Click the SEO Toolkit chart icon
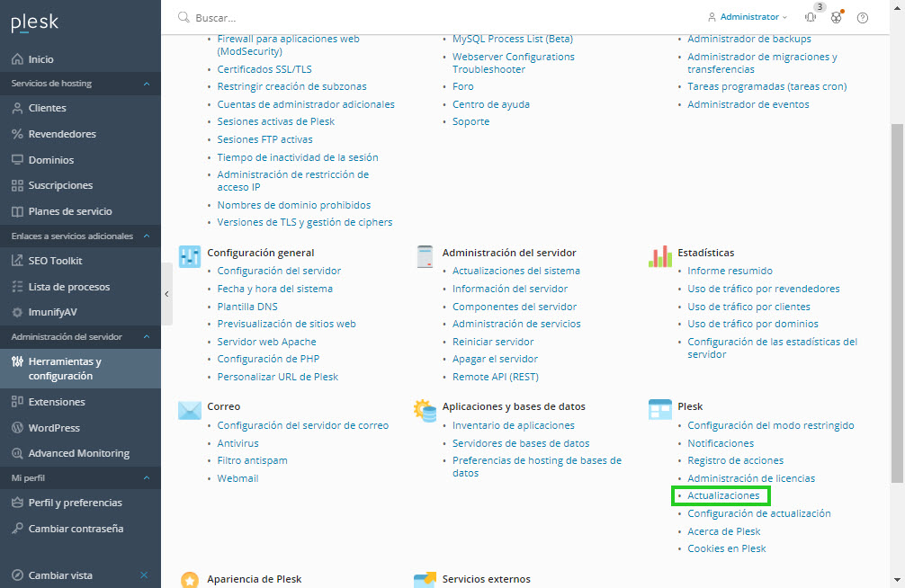This screenshot has height=588, width=905. click(x=17, y=260)
